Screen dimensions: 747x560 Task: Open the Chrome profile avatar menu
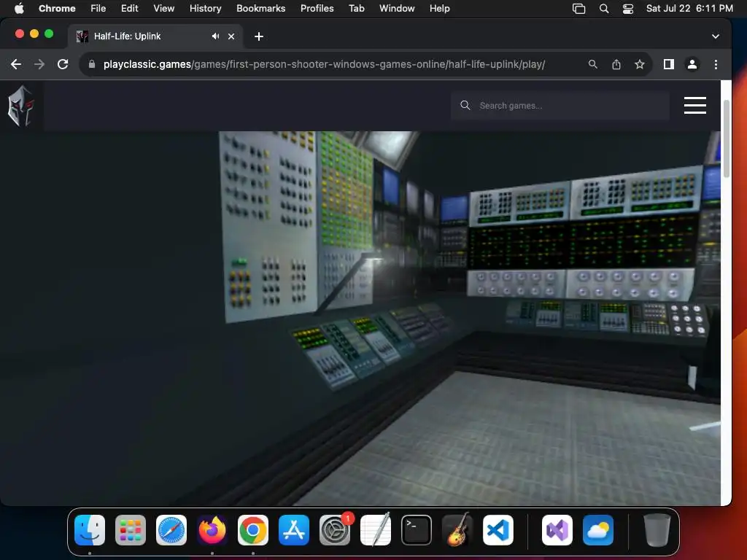coord(692,64)
